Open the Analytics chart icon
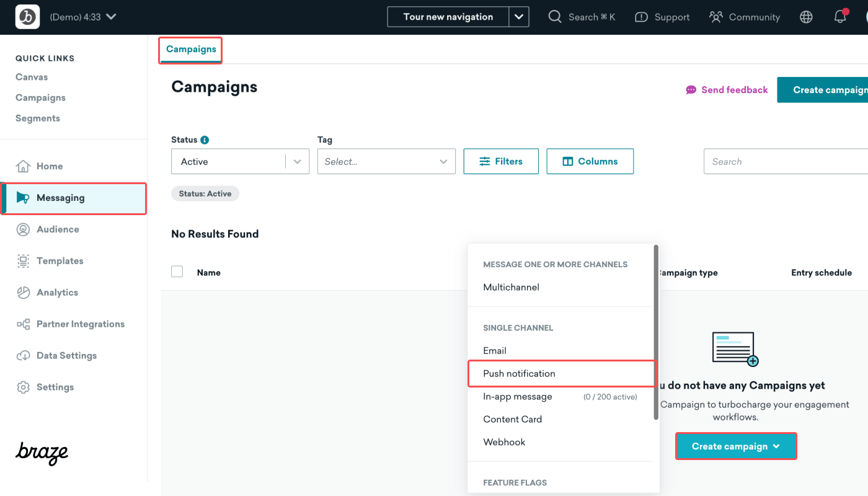Viewport: 868px width, 496px height. point(23,293)
